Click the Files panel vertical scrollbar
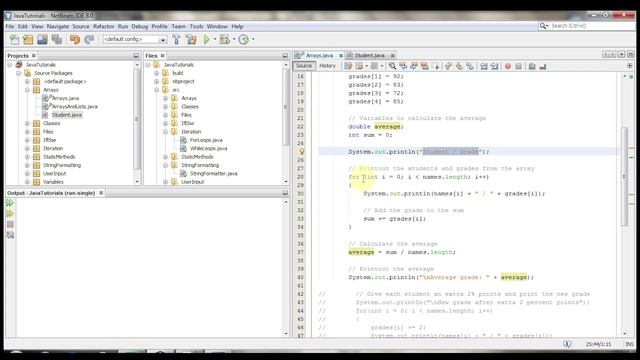 (x=285, y=122)
